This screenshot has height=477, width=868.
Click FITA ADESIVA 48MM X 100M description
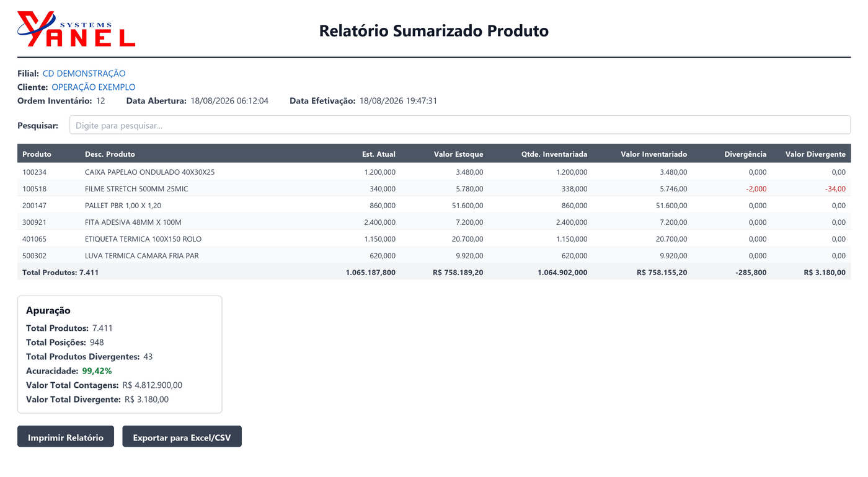[x=133, y=222]
